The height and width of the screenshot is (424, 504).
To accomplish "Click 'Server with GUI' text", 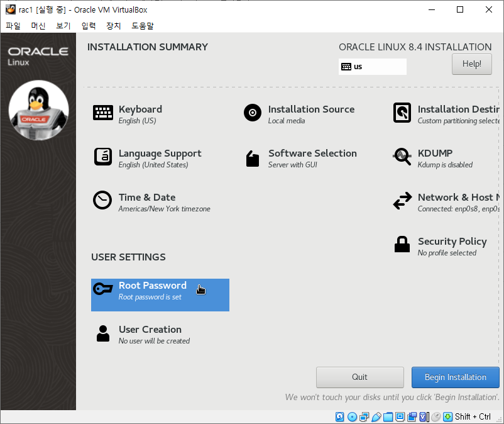I will 292,165.
